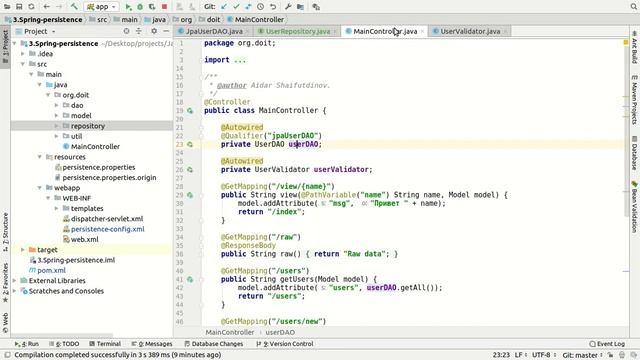Show Git history via the clock icon
The width and height of the screenshot is (640, 360).
pyautogui.click(x=260, y=7)
